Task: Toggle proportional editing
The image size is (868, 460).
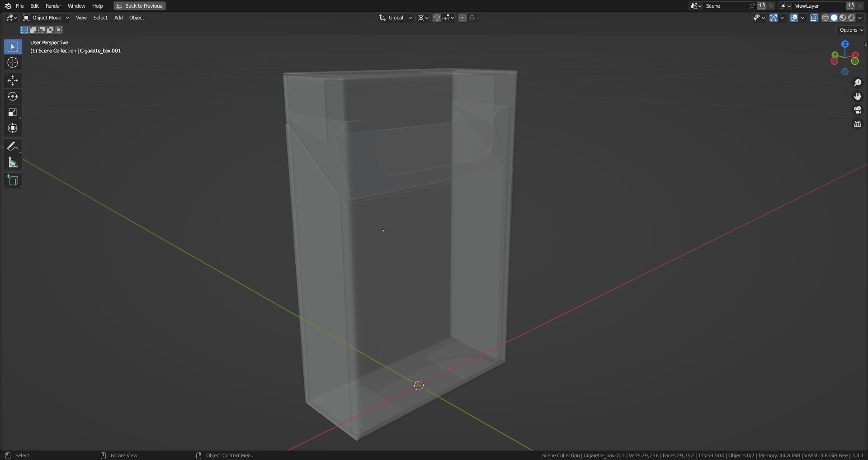Action: (462, 18)
